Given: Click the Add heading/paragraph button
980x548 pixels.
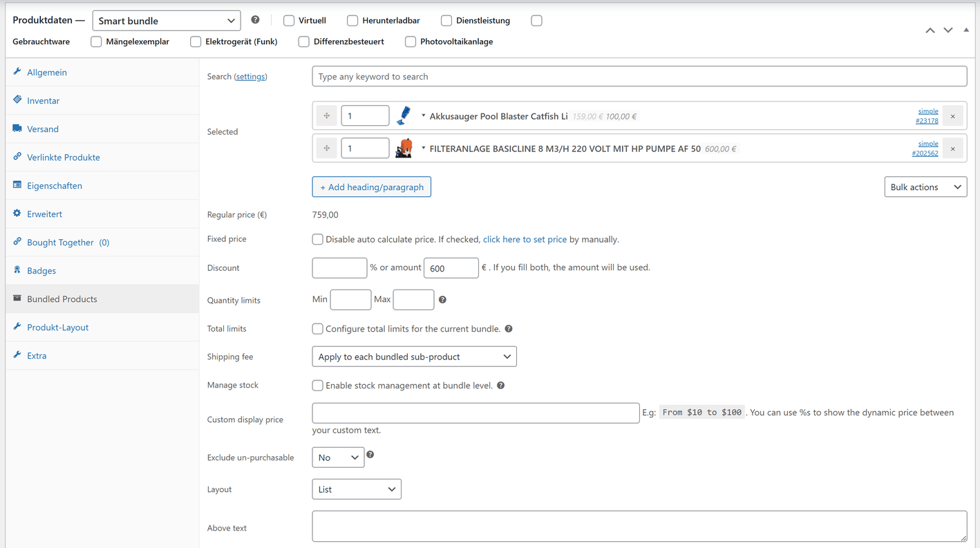Looking at the screenshot, I should pyautogui.click(x=371, y=187).
